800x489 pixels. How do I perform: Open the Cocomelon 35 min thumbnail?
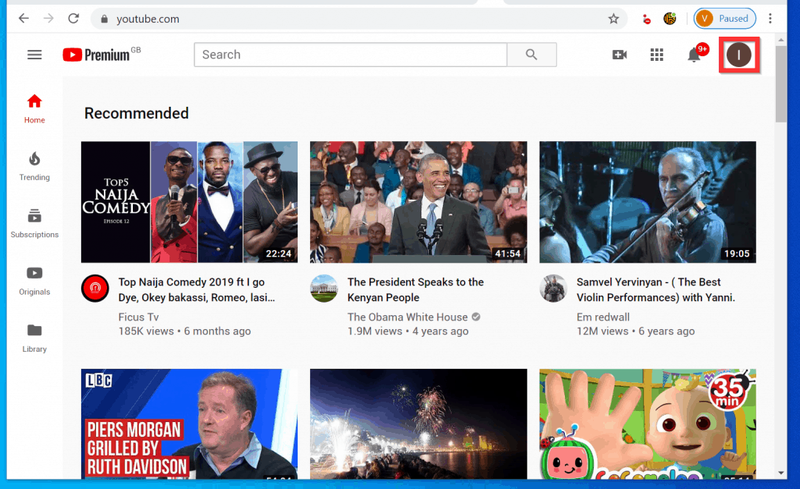point(647,424)
